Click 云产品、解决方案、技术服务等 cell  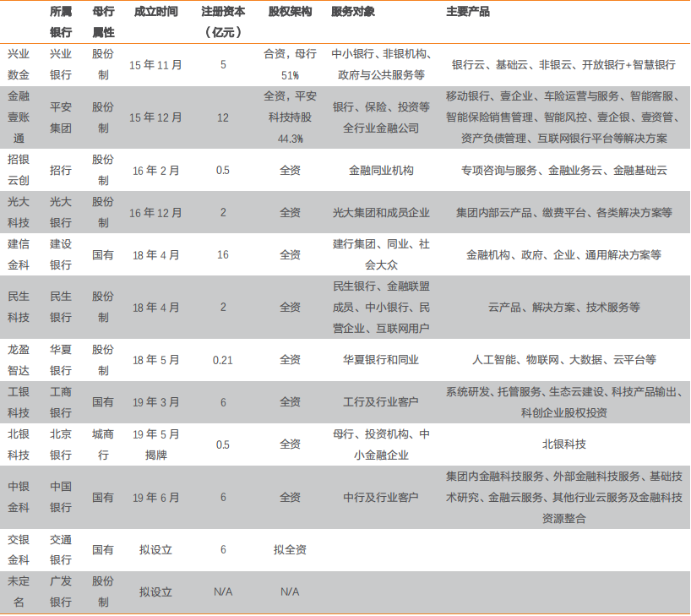[563, 307]
